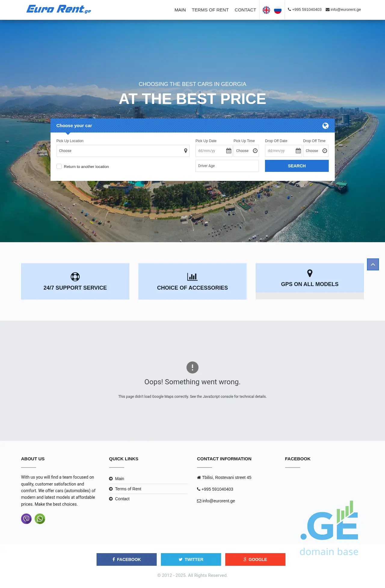
Task: Open the info@eurorent.ge footer email link
Action: tap(218, 501)
